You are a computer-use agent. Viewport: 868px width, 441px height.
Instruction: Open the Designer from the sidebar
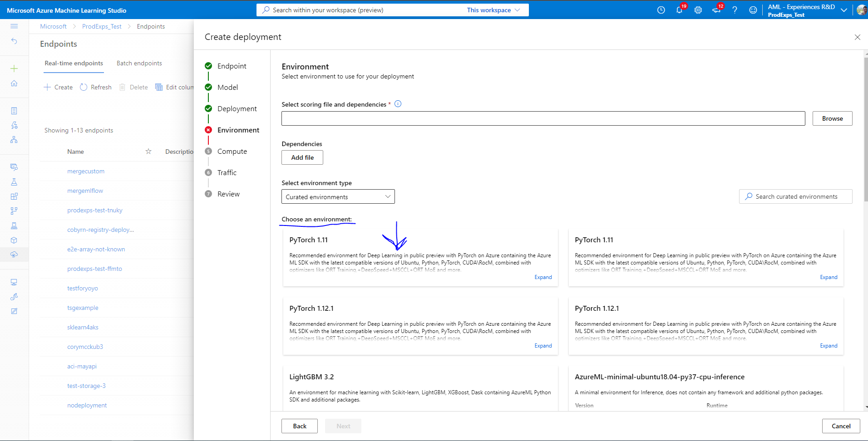pos(14,140)
